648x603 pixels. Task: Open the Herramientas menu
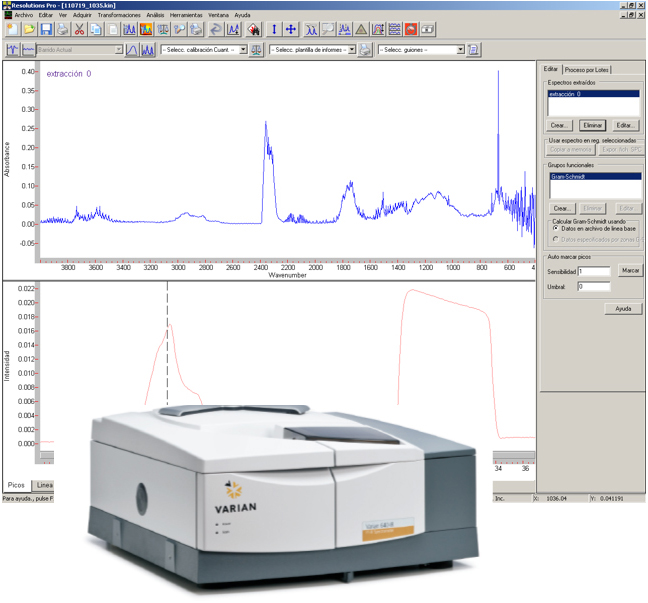(x=186, y=15)
